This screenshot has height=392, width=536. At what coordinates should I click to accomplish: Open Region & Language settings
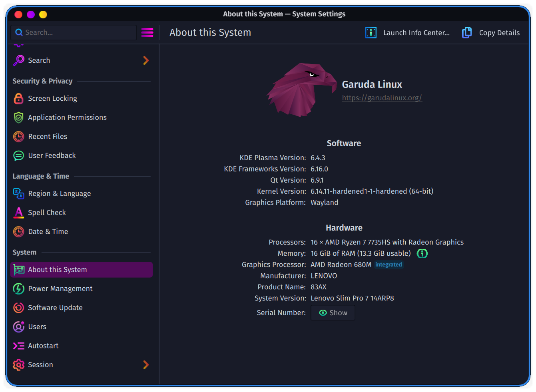point(82,193)
